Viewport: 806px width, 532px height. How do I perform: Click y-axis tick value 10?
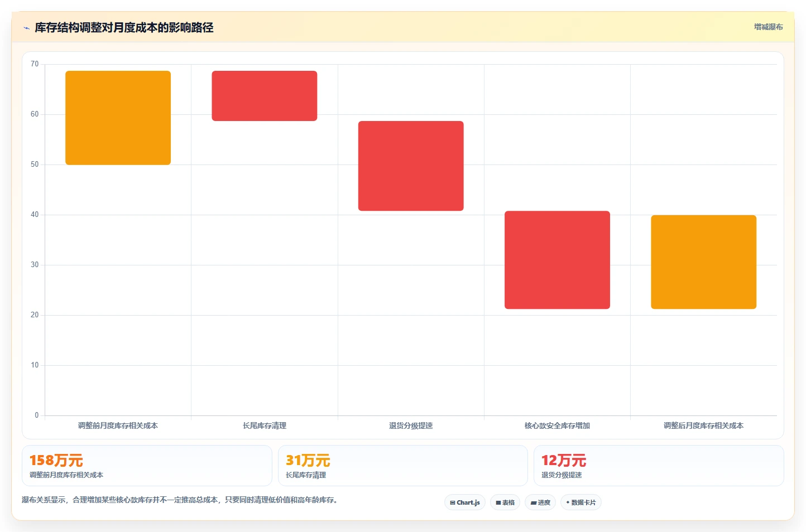coord(35,365)
